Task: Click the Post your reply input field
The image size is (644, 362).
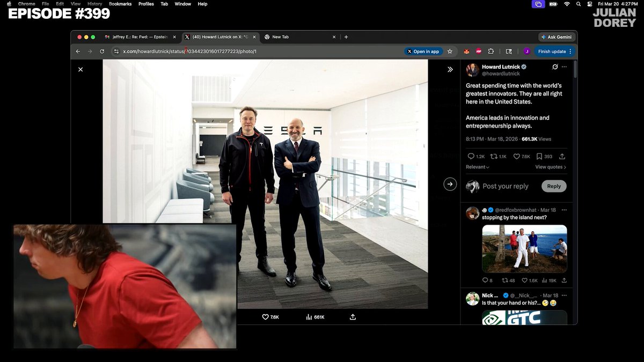Action: point(506,186)
